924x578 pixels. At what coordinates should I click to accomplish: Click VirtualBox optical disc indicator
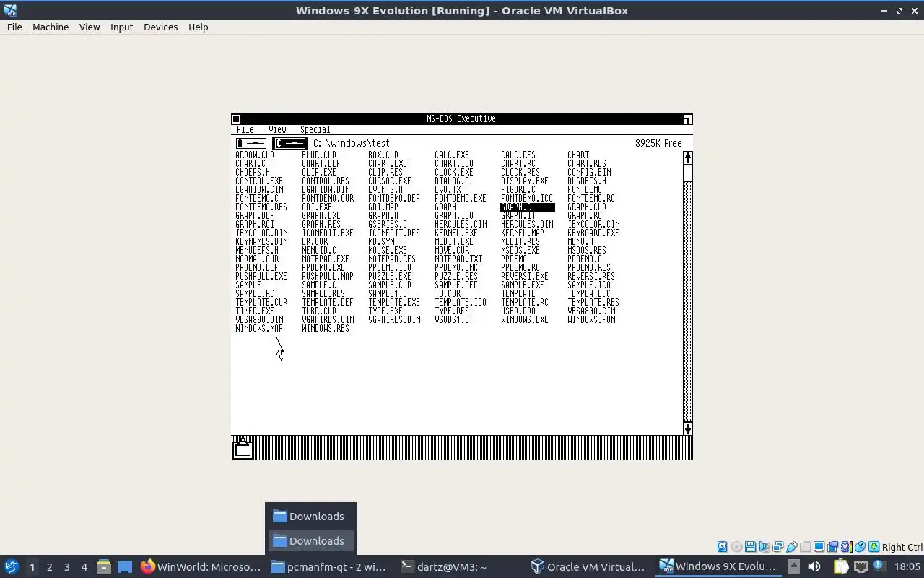click(x=736, y=547)
